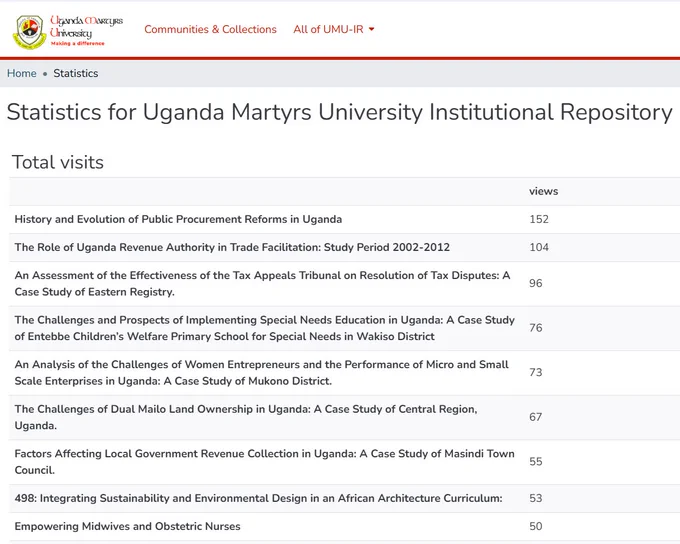The height and width of the screenshot is (544, 680).
Task: Click the Statistics page title heading
Action: tap(340, 112)
